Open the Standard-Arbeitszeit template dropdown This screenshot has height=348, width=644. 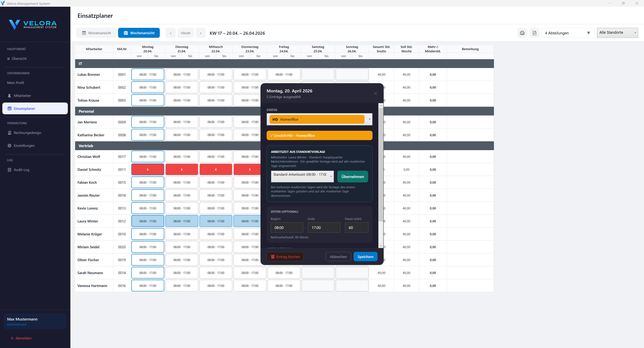pos(302,176)
